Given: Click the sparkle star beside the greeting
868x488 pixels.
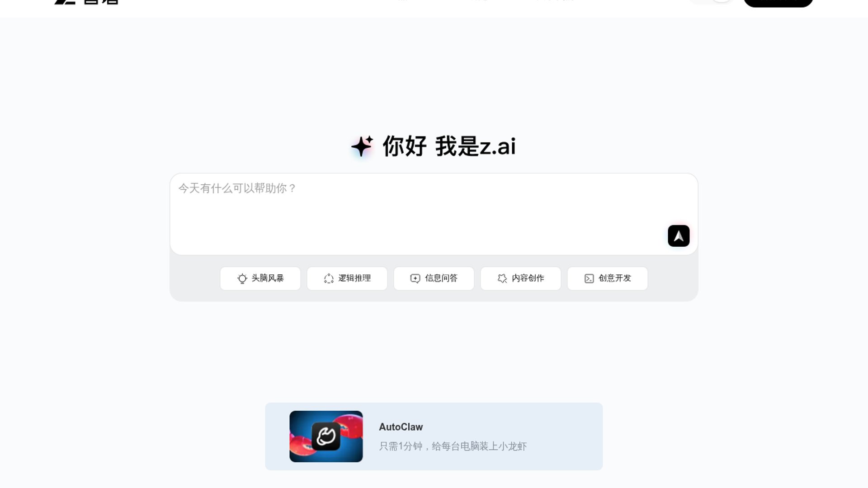Looking at the screenshot, I should pos(362,146).
